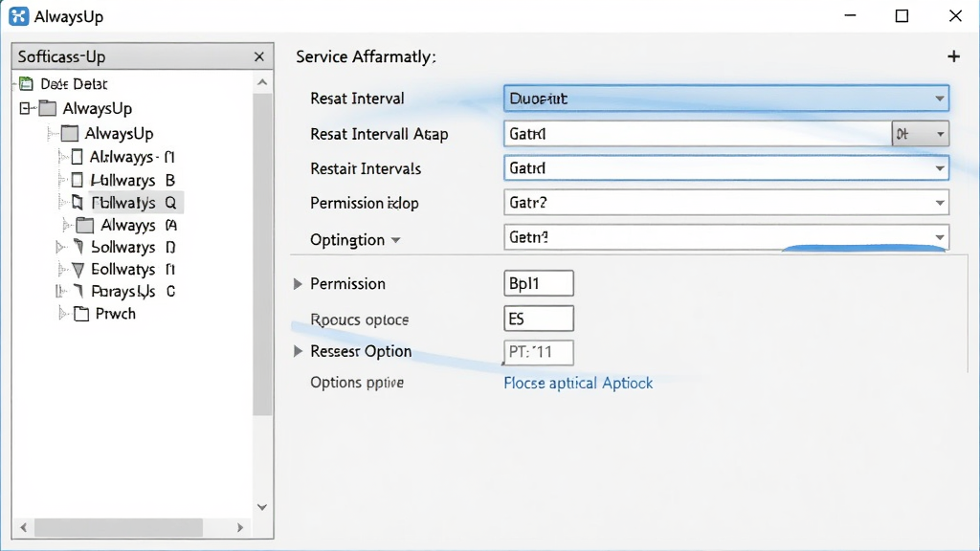Open the dropdown showing Getn3
The width and height of the screenshot is (980, 551).
[x=726, y=237]
